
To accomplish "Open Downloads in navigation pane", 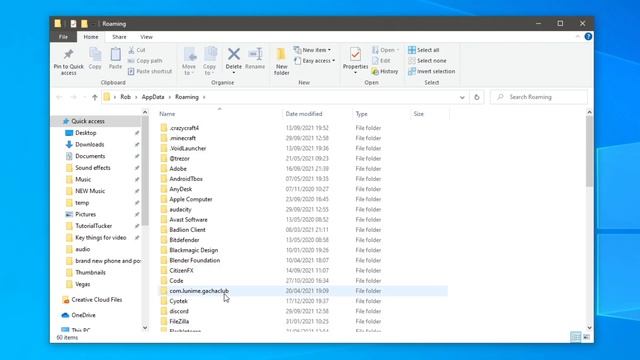I will (x=89, y=144).
